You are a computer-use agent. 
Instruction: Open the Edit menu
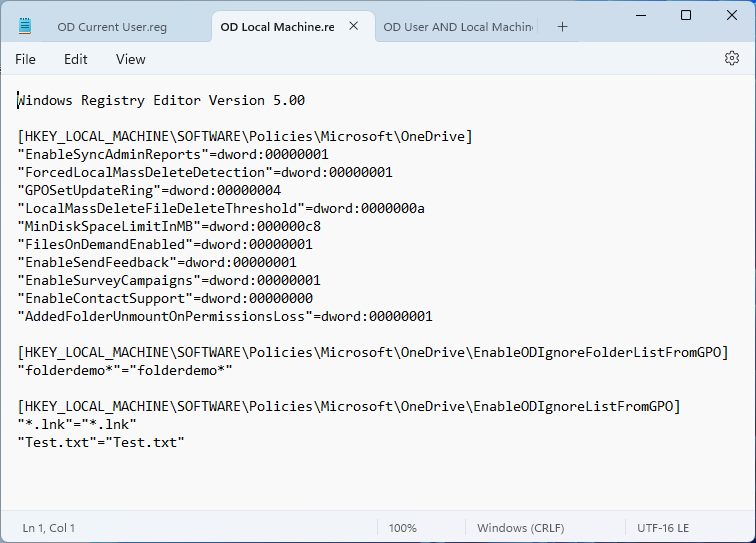coord(76,59)
